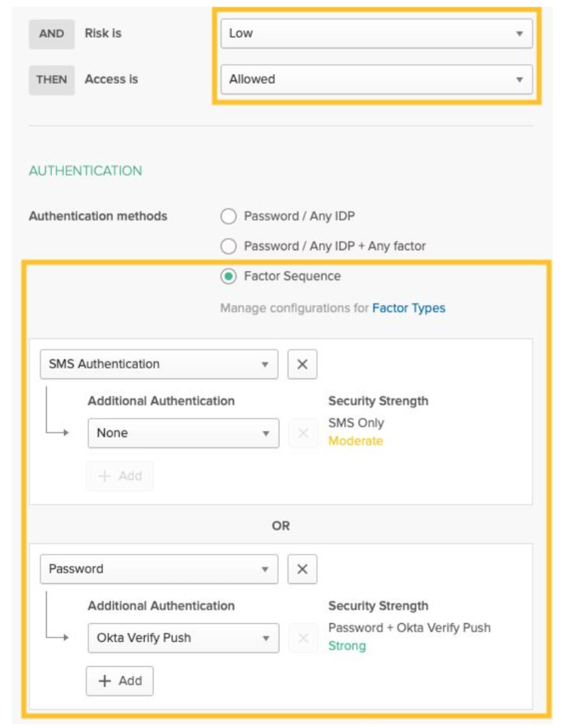This screenshot has height=728, width=562.
Task: Expand the SMS Authentication factor dropdown
Action: coord(158,364)
